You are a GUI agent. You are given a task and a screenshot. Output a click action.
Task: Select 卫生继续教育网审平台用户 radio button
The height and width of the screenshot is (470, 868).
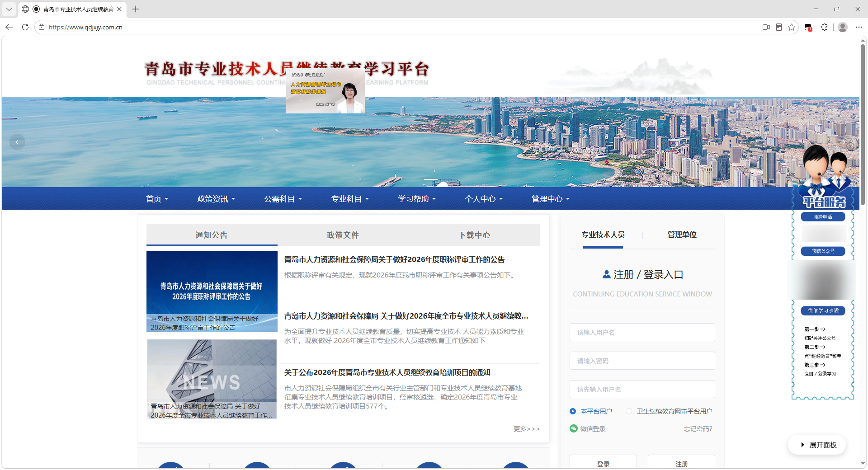[629, 411]
